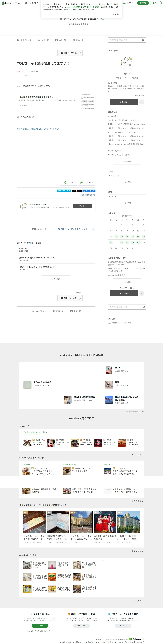This screenshot has width=163, height=644.
Task: Open ブログトップ in the bottom nav
Action: point(39,311)
